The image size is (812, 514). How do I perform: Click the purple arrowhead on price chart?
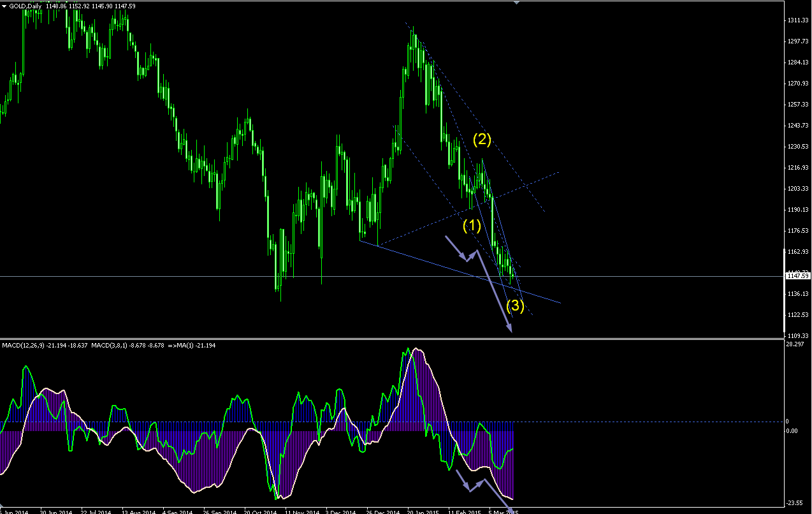coord(510,328)
